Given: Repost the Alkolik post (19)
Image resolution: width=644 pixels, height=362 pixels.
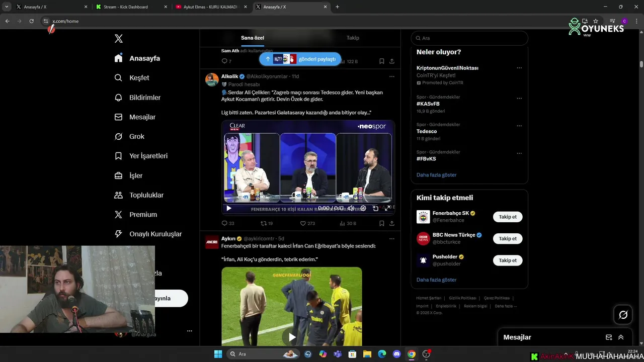Looking at the screenshot, I should point(267,223).
